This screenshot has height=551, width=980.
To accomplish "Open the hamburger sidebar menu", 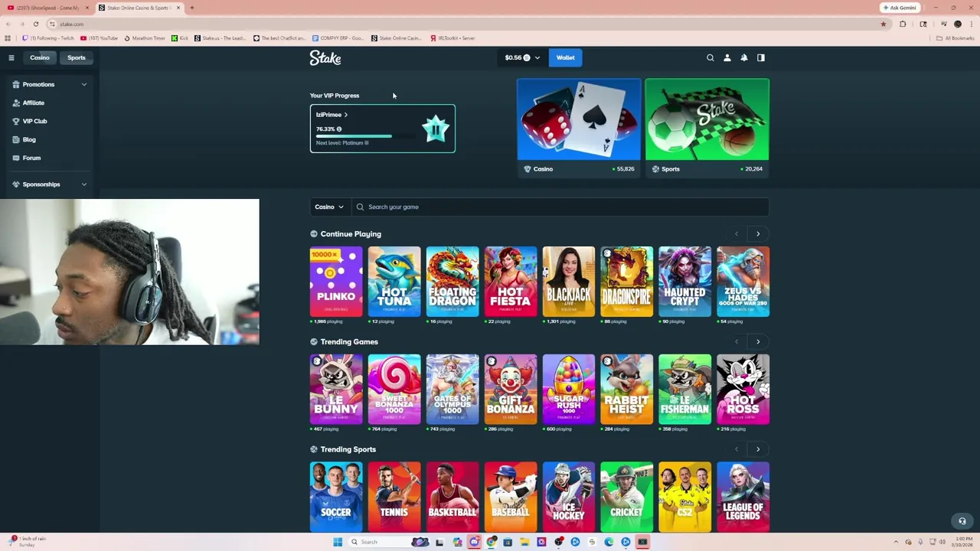I will 11,57.
